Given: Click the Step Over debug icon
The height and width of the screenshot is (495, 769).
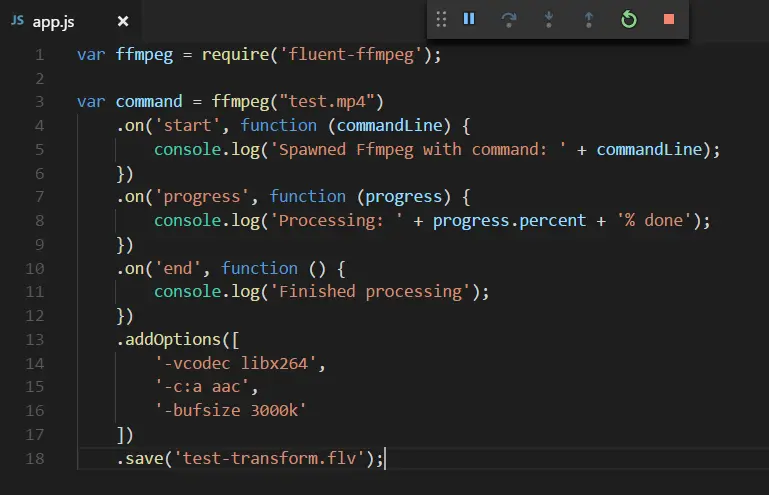Looking at the screenshot, I should pyautogui.click(x=509, y=19).
